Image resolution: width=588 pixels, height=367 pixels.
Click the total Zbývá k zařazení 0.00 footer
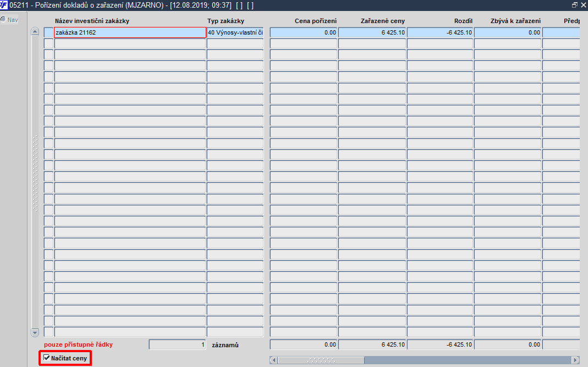pyautogui.click(x=508, y=344)
